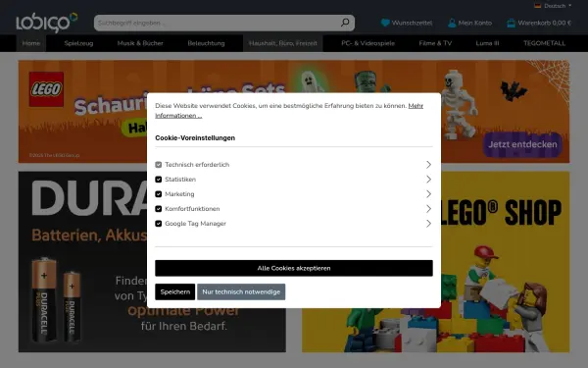Click the Mein Konto user icon
Viewport: 588px width, 368px height.
452,23
